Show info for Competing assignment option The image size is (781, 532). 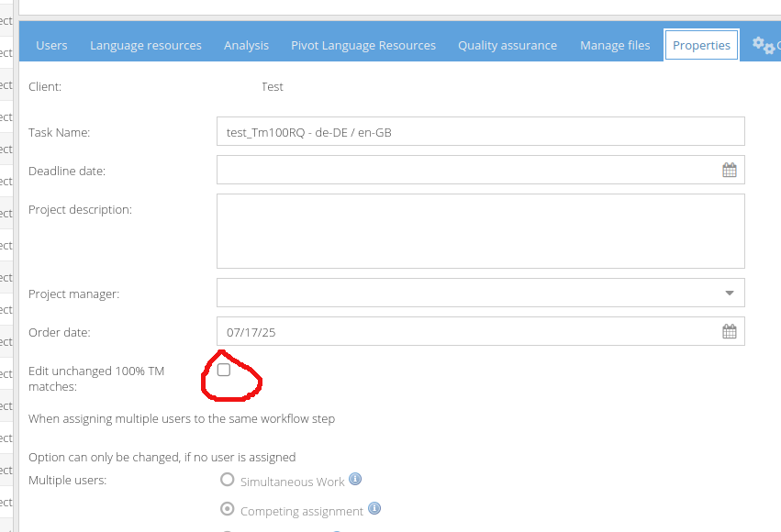(374, 509)
